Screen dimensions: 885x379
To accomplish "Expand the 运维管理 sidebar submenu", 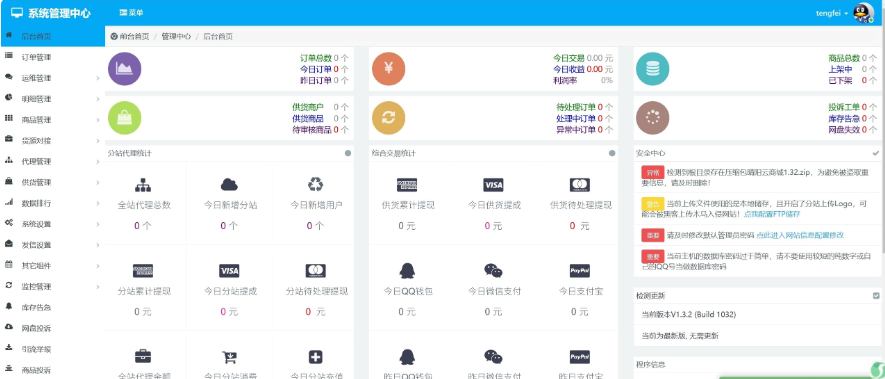I will click(x=52, y=78).
